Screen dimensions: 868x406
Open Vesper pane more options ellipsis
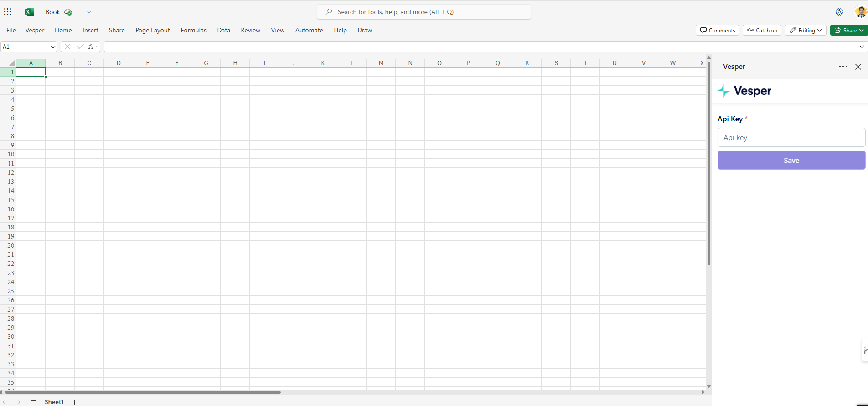(843, 67)
